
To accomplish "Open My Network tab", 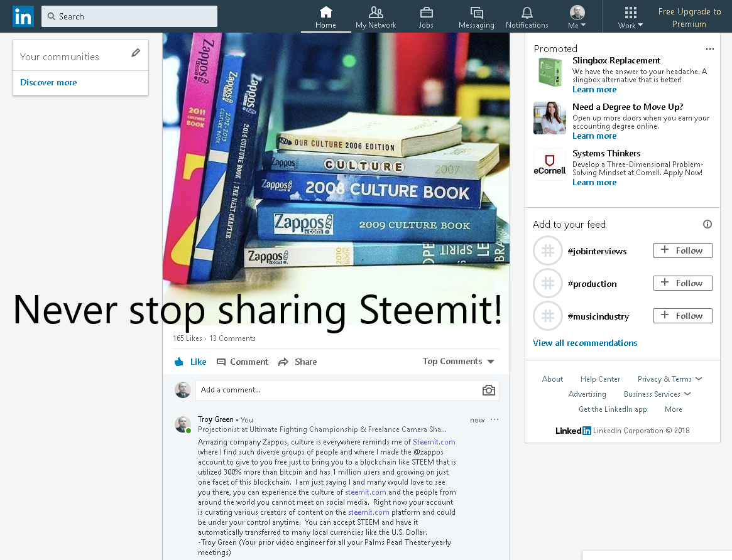I will point(376,17).
